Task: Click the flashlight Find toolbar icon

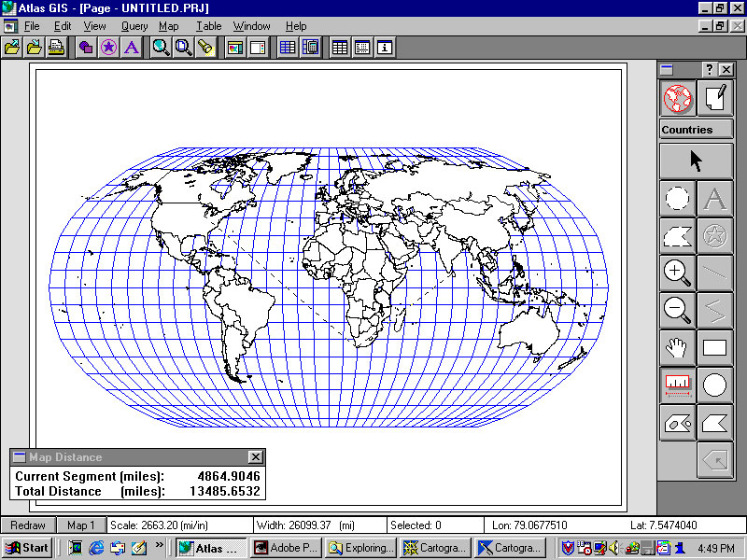Action: click(205, 48)
